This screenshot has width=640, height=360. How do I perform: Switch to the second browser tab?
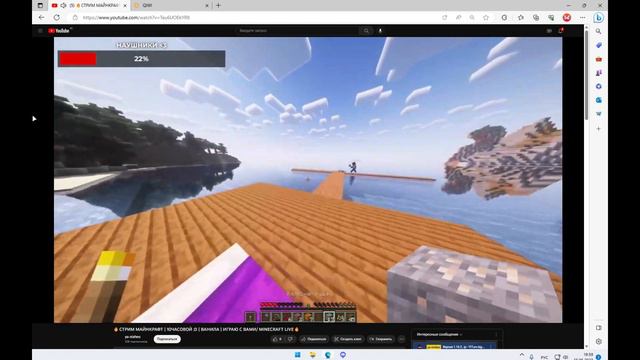point(171,5)
